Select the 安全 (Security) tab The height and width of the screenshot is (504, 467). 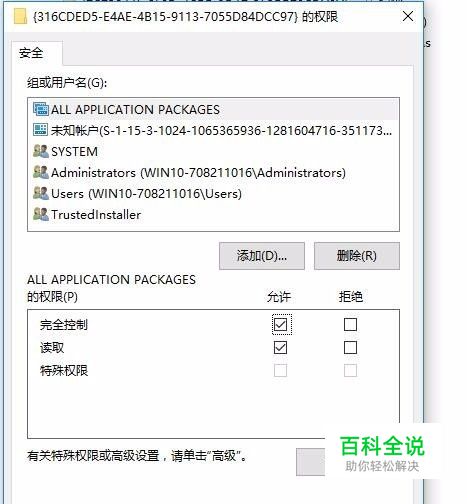tap(31, 53)
